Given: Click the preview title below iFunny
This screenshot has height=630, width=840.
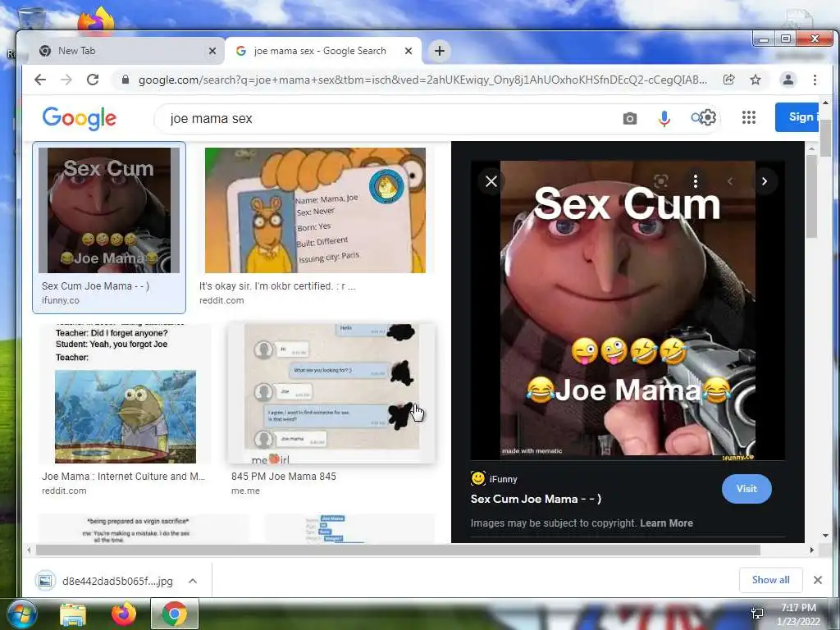Looking at the screenshot, I should (x=536, y=499).
